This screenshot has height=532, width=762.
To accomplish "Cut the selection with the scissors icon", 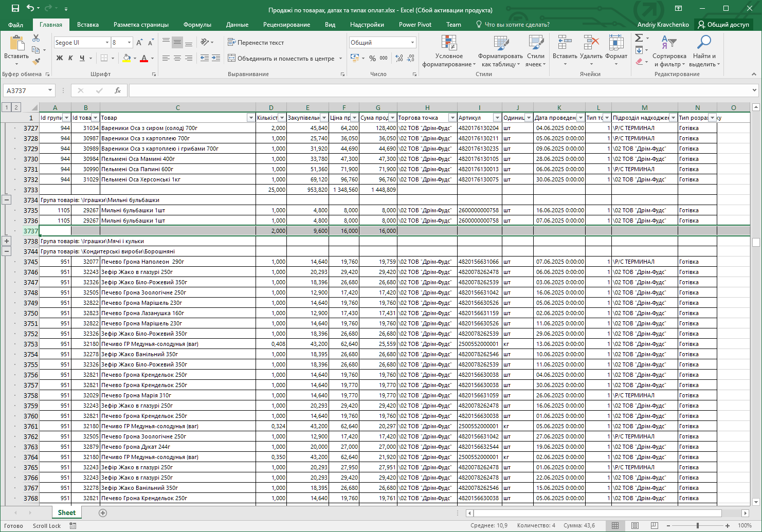I will (x=36, y=38).
